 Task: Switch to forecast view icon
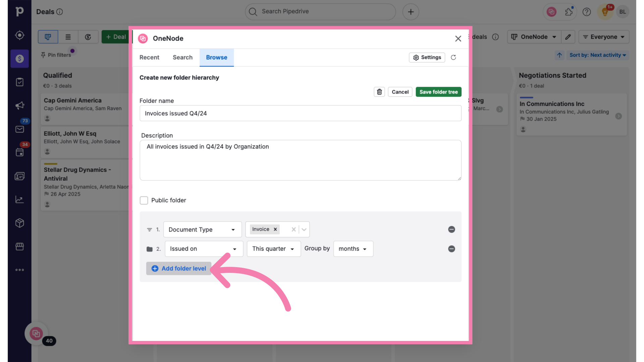coord(88,37)
